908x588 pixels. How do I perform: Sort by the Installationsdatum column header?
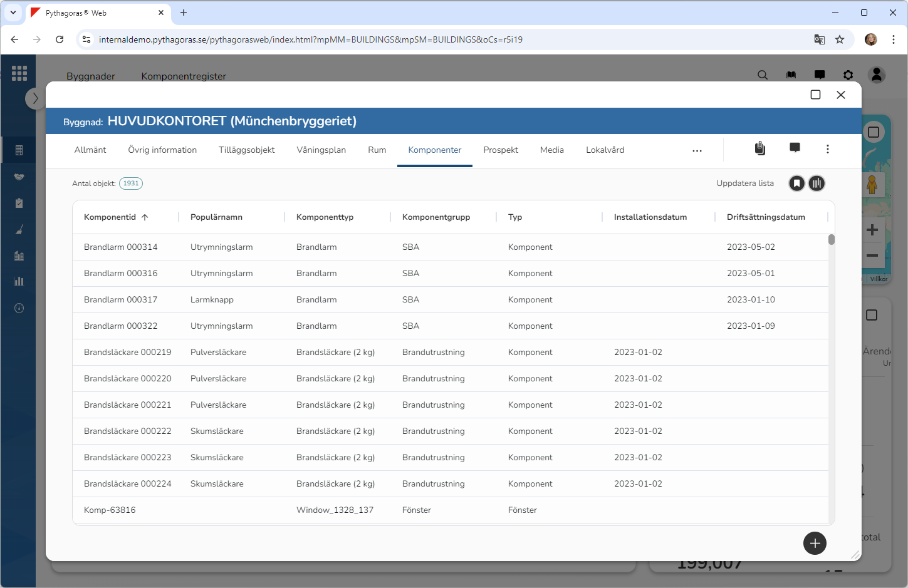(650, 217)
